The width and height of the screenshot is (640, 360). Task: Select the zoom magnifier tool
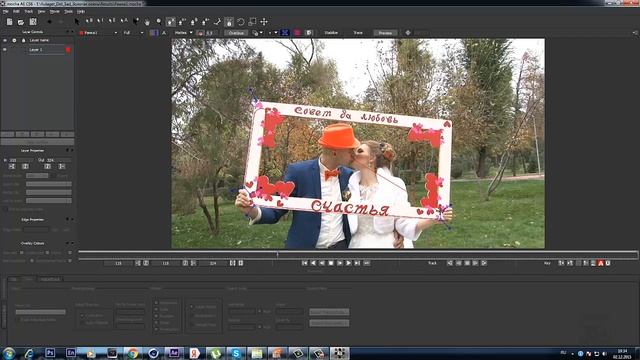click(x=159, y=22)
